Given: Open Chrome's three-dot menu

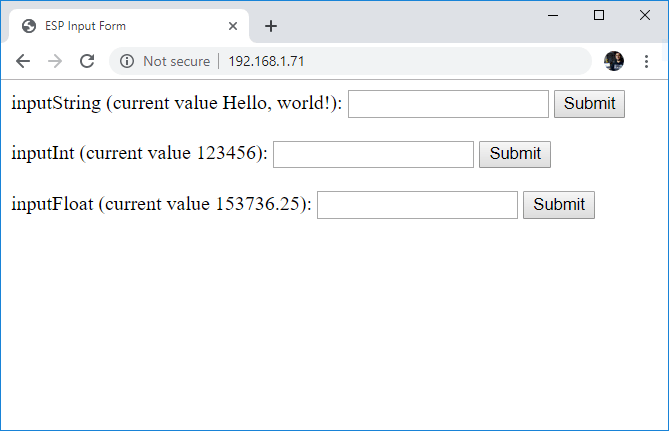Looking at the screenshot, I should (646, 61).
